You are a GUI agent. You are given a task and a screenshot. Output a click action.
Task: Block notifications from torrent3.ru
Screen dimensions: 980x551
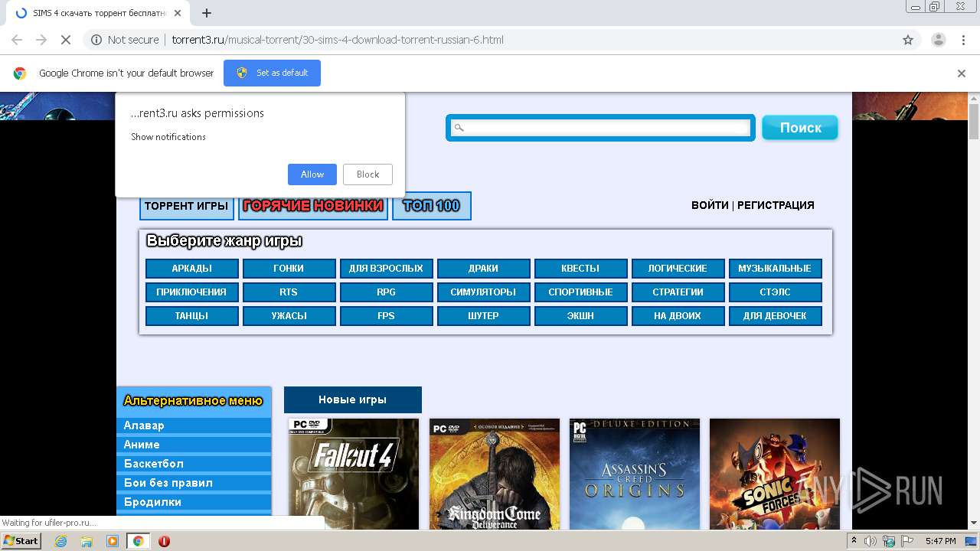tap(367, 174)
